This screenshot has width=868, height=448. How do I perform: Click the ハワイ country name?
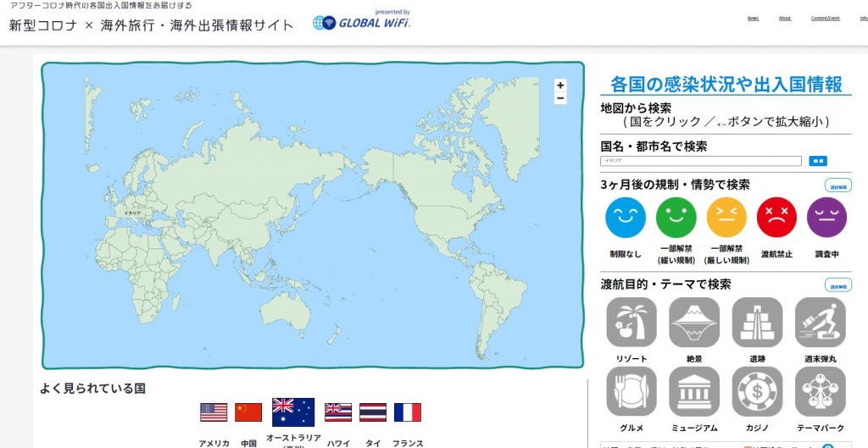click(338, 443)
